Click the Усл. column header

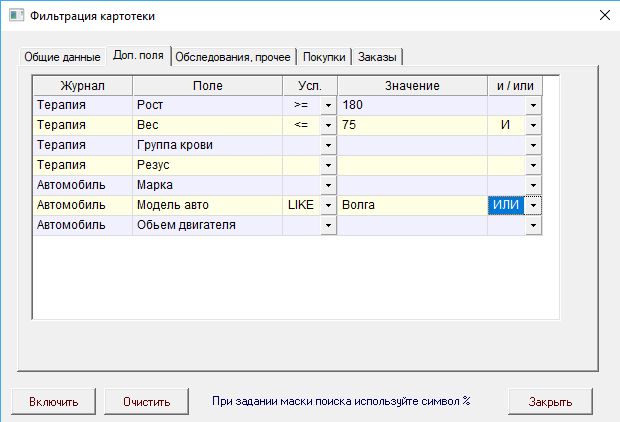(310, 86)
